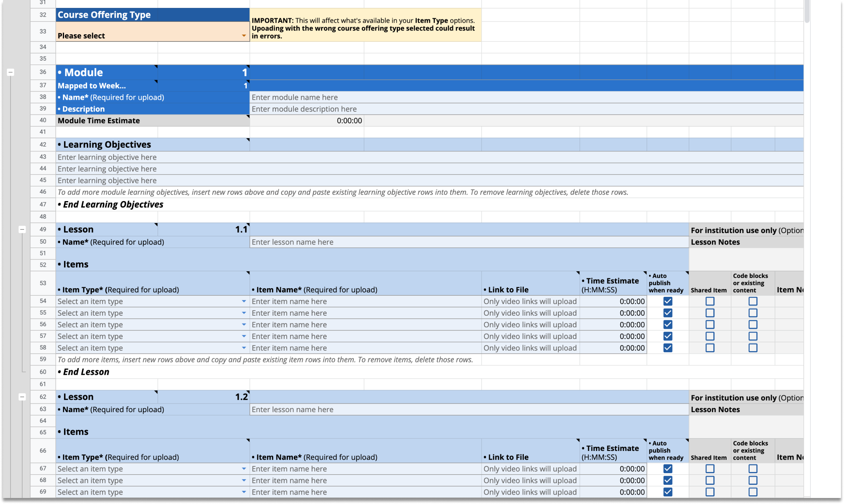
Task: Collapse the Module 1 row group
Action: pos(11,72)
